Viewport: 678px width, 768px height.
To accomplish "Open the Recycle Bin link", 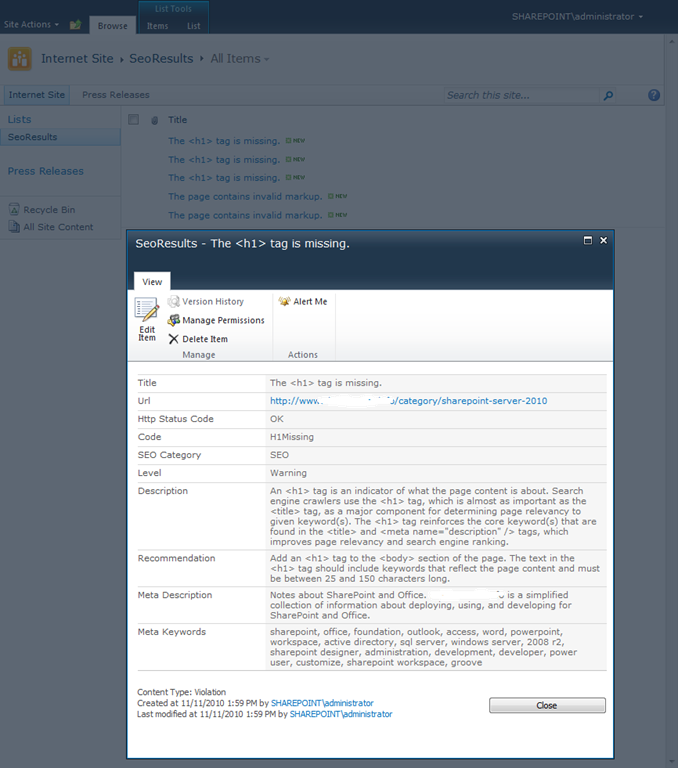I will click(x=49, y=210).
